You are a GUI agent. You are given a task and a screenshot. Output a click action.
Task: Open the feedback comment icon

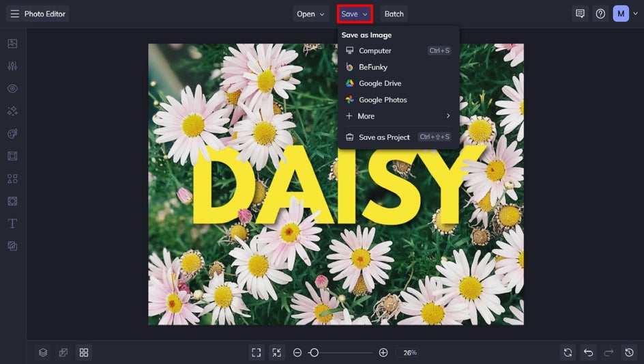pos(580,14)
